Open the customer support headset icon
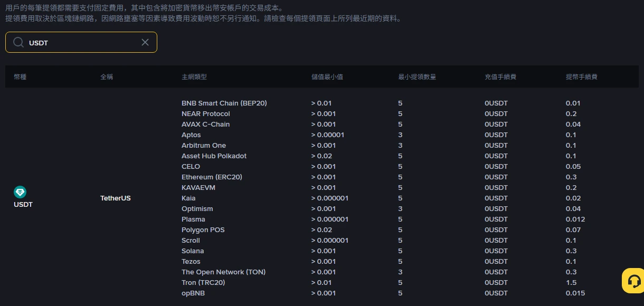Image resolution: width=644 pixels, height=306 pixels. [x=632, y=281]
